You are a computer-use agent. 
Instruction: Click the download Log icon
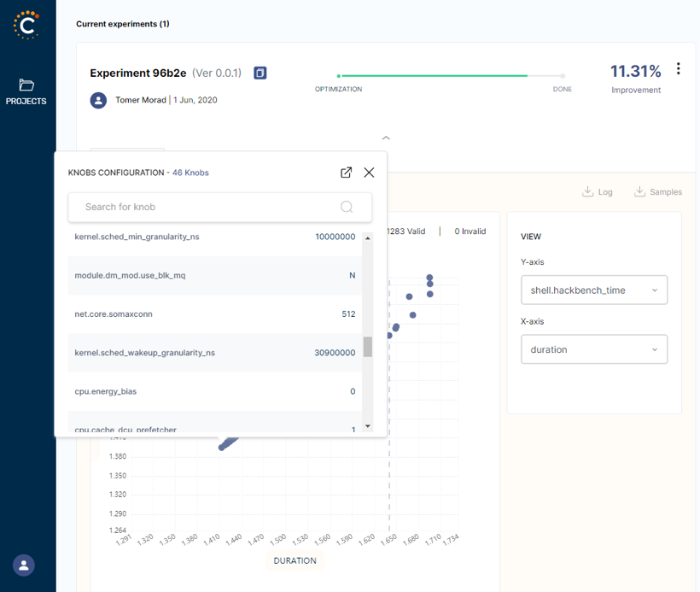click(590, 190)
